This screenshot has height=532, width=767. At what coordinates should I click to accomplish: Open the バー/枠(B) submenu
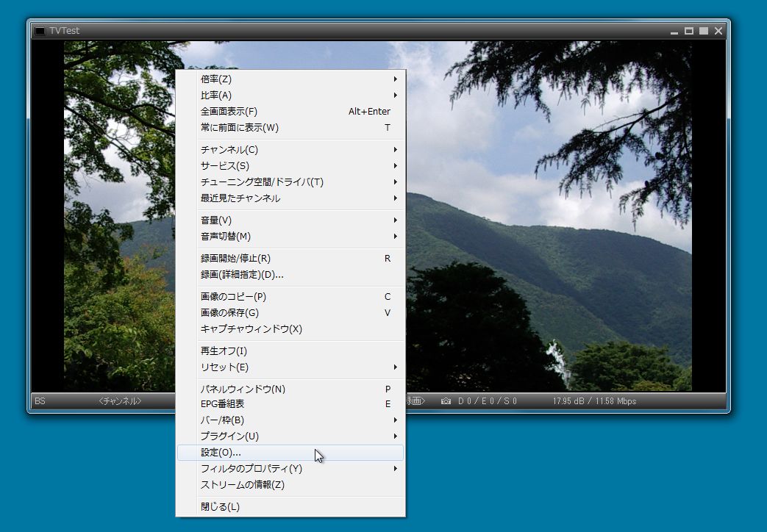(x=290, y=420)
